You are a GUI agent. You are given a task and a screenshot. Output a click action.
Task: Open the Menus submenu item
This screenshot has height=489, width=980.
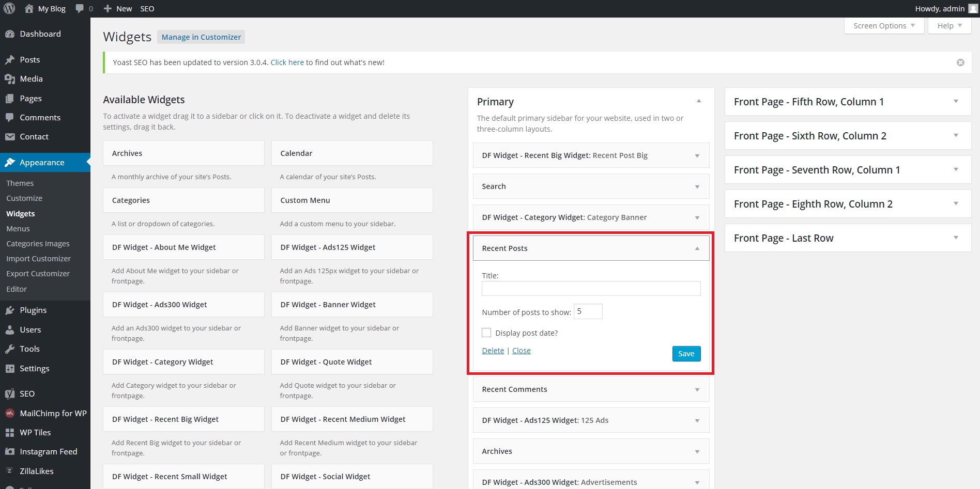[18, 229]
